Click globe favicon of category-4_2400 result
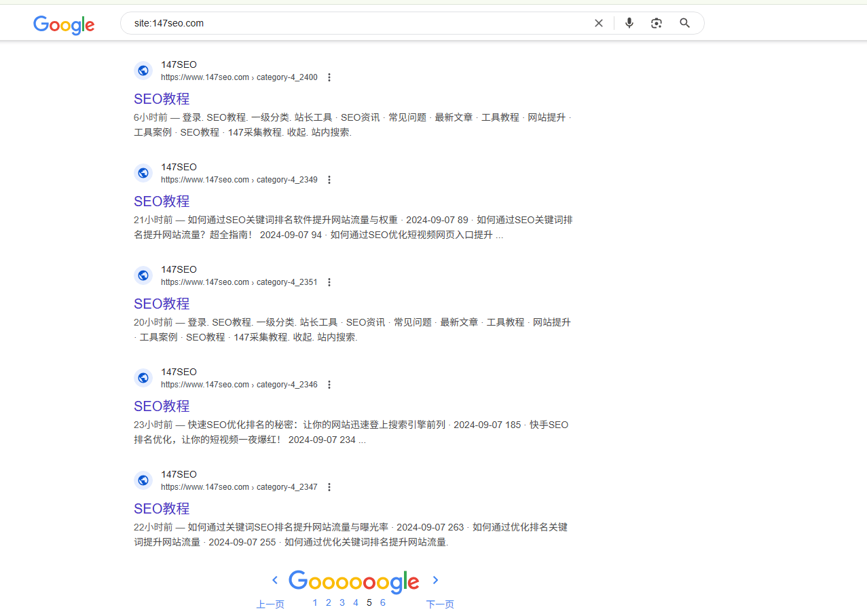 [x=143, y=71]
